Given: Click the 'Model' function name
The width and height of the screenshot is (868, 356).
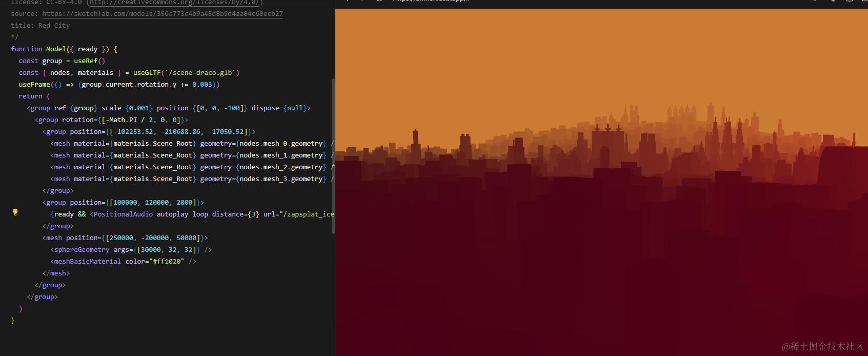Looking at the screenshot, I should (x=56, y=49).
